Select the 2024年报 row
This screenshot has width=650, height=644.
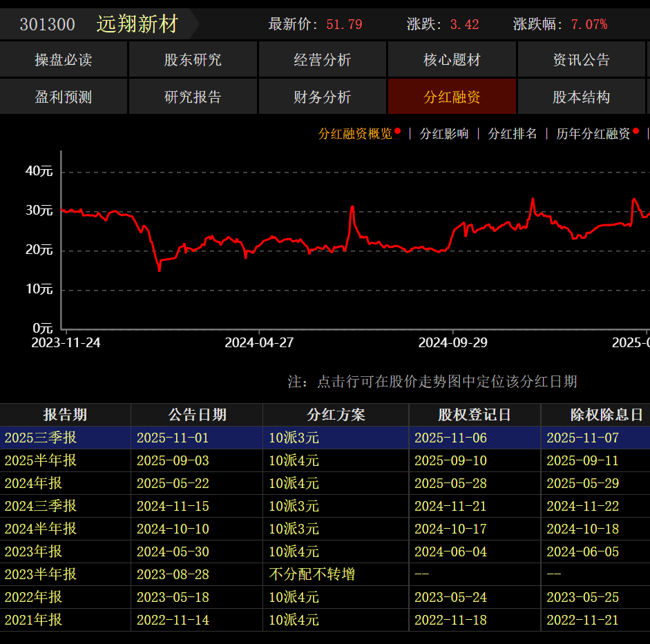pyautogui.click(x=325, y=483)
